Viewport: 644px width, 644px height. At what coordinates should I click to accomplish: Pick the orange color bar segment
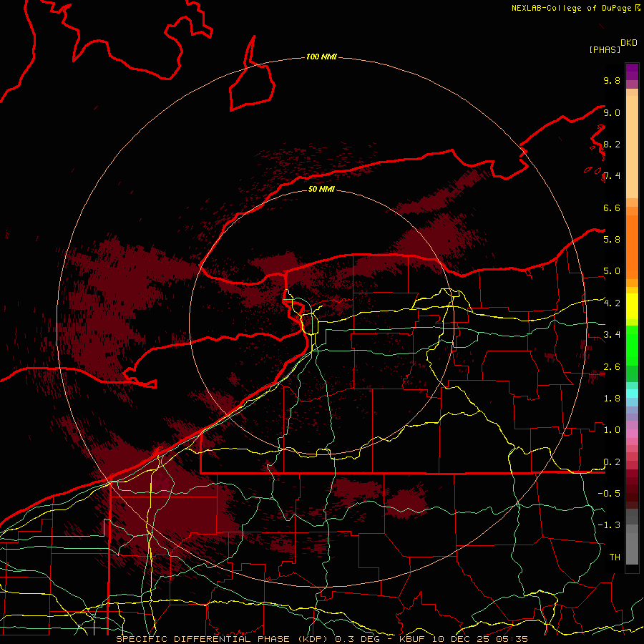pos(632,248)
